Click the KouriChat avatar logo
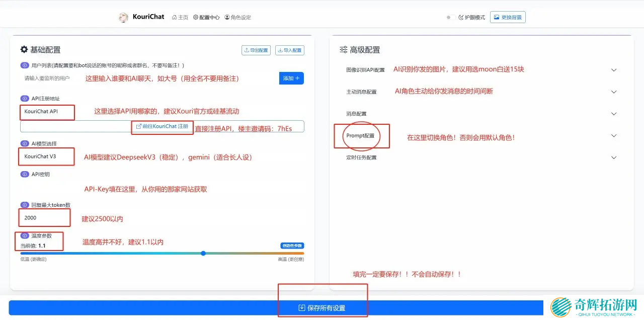The image size is (644, 320). point(123,17)
